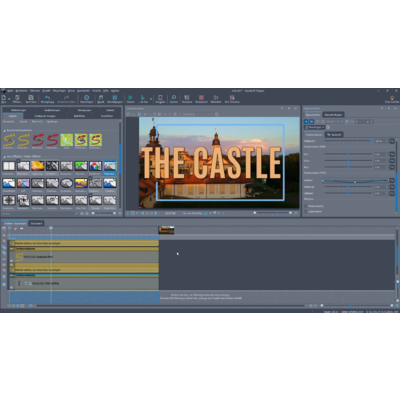Select the color wheel effect thumbnail
The height and width of the screenshot is (400, 400).
[95, 166]
